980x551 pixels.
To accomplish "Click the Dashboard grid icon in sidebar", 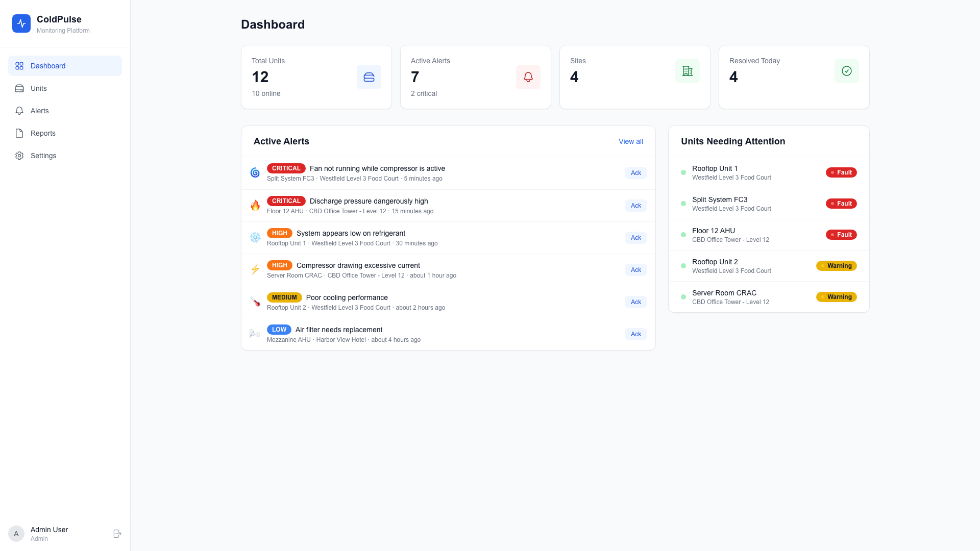I will [x=19, y=66].
